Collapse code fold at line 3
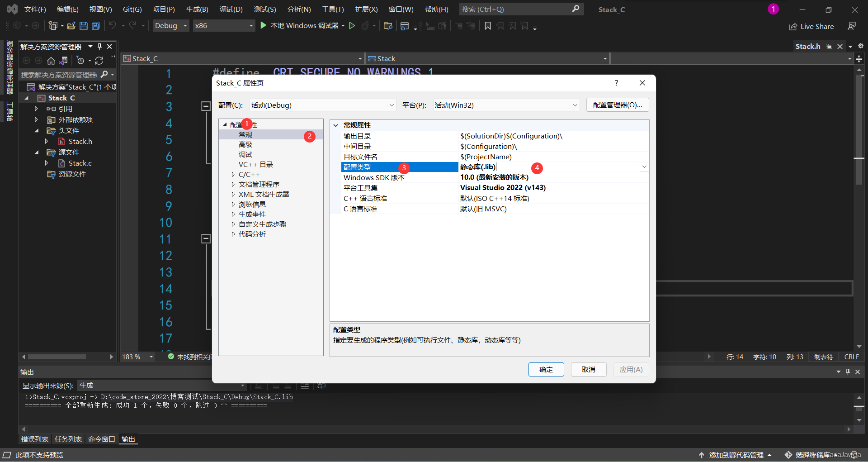The height and width of the screenshot is (462, 868). click(206, 106)
